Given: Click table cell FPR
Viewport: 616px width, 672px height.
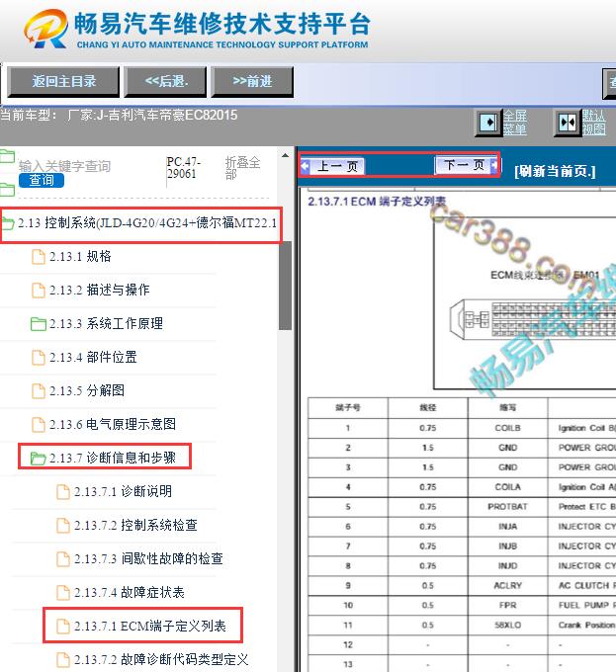Looking at the screenshot, I should pos(507,606).
